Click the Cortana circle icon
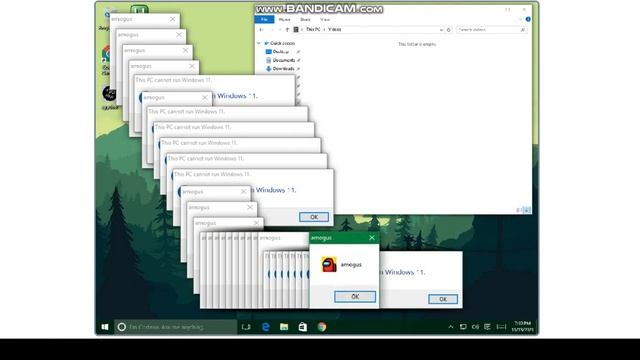Image resolution: width=640 pixels, height=360 pixels. (122, 327)
